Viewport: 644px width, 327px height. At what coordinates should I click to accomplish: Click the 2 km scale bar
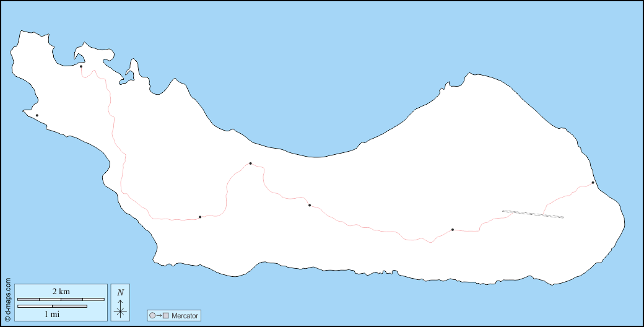pos(61,300)
